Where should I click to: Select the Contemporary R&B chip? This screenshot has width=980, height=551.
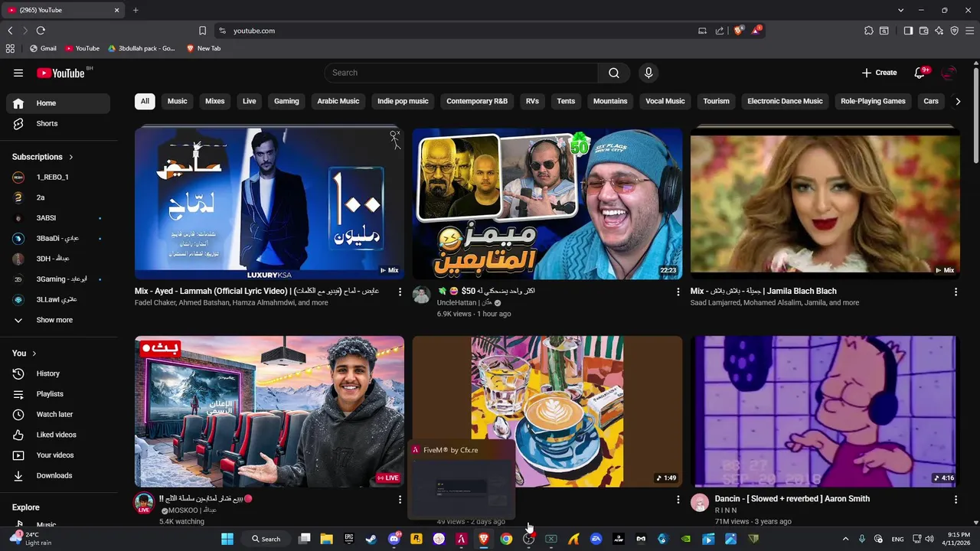point(477,101)
